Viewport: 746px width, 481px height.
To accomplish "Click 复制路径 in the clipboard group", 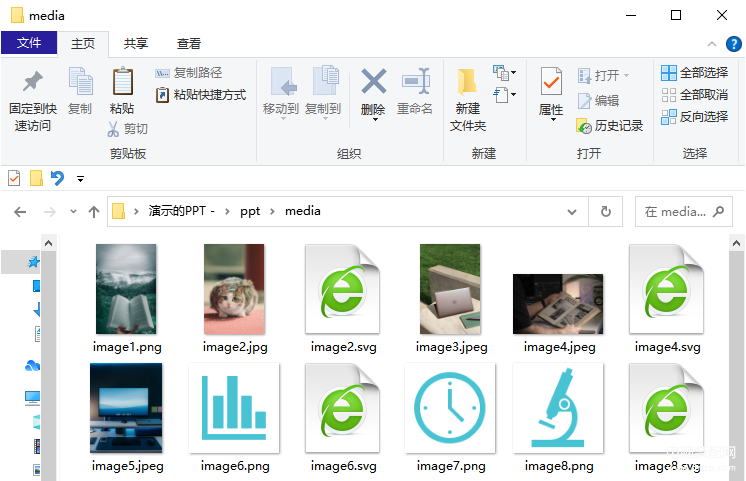I will tap(189, 73).
